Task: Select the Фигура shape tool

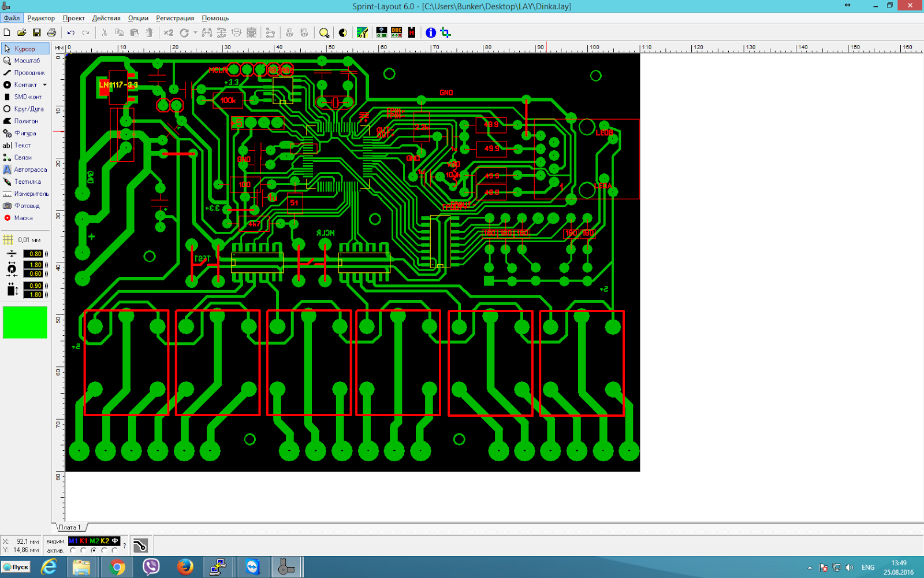Action: click(x=25, y=134)
